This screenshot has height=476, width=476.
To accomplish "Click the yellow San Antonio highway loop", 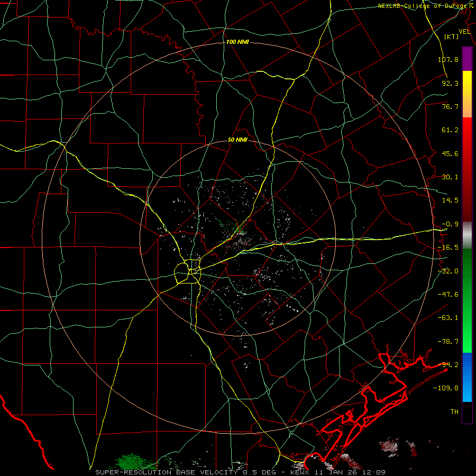I will click(188, 271).
